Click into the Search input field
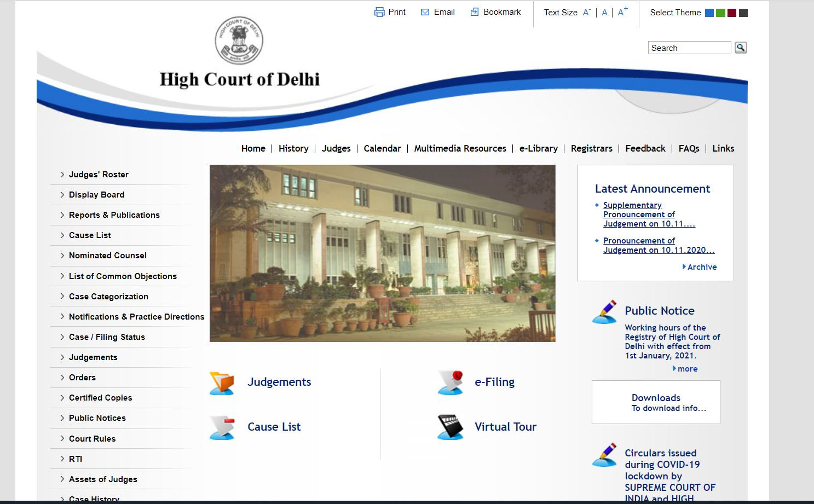814x504 pixels. pyautogui.click(x=689, y=48)
